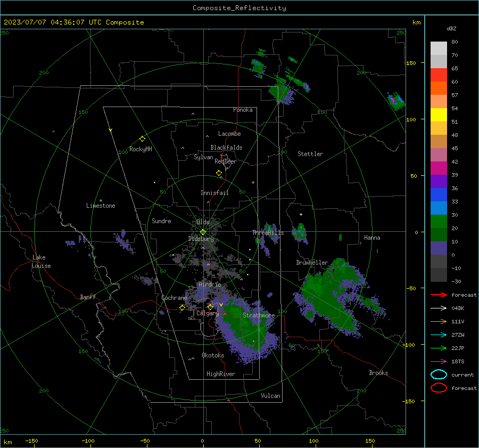
Task: Click the red forecast ellipse icon
Action: (x=439, y=388)
